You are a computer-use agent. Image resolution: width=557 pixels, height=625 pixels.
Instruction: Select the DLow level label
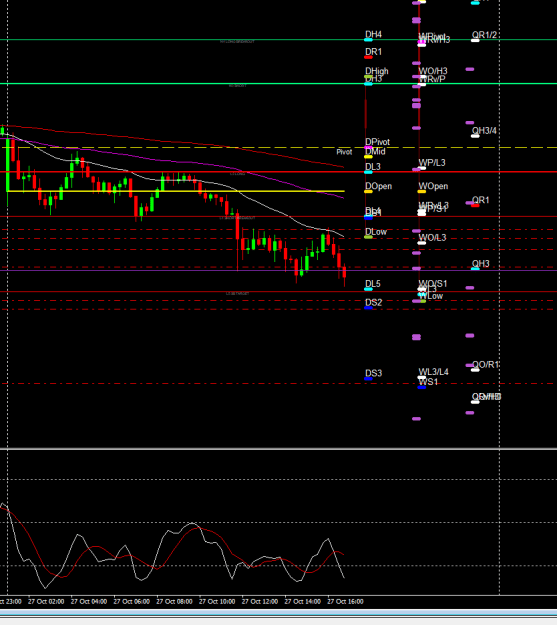pyautogui.click(x=376, y=232)
